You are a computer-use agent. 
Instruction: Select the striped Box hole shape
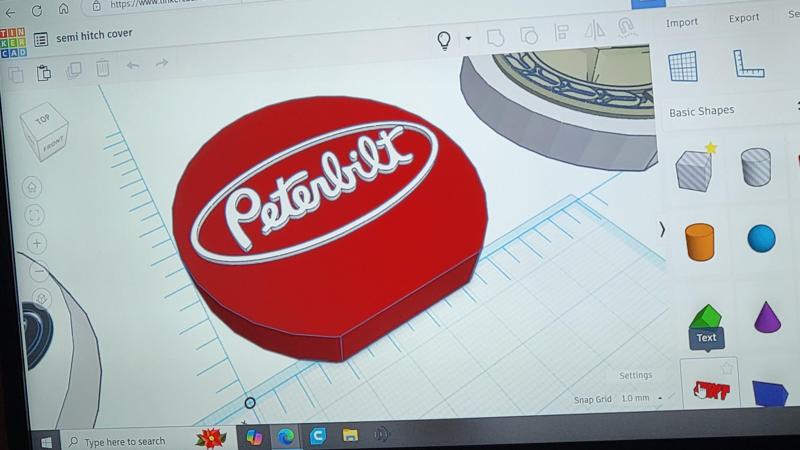tap(693, 170)
